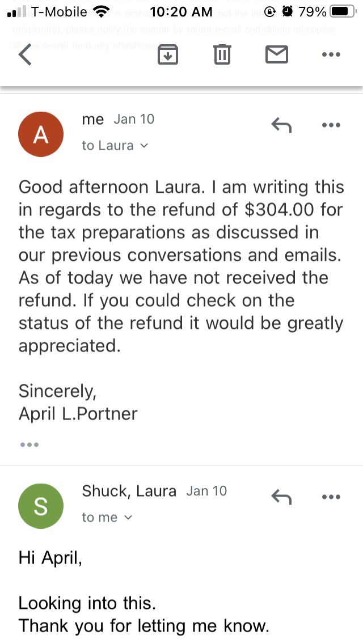This screenshot has width=363, height=644.
Task: Delete the email using the trash icon
Action: tap(222, 54)
